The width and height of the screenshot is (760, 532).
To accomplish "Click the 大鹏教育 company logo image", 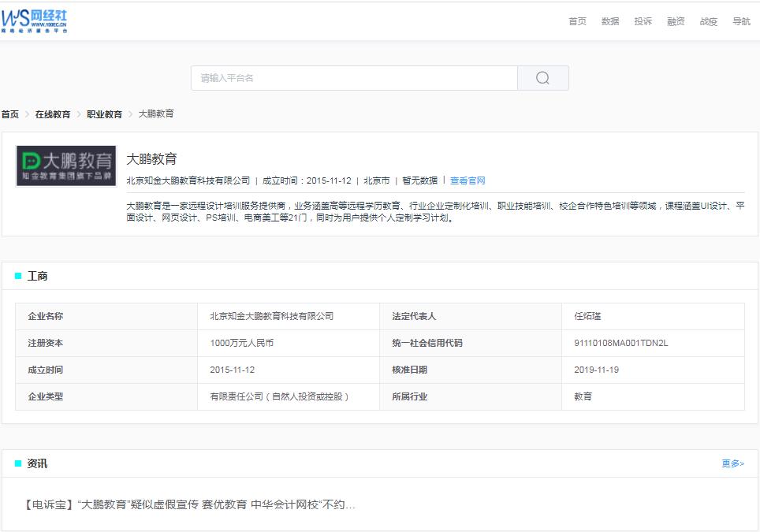I will pyautogui.click(x=65, y=163).
